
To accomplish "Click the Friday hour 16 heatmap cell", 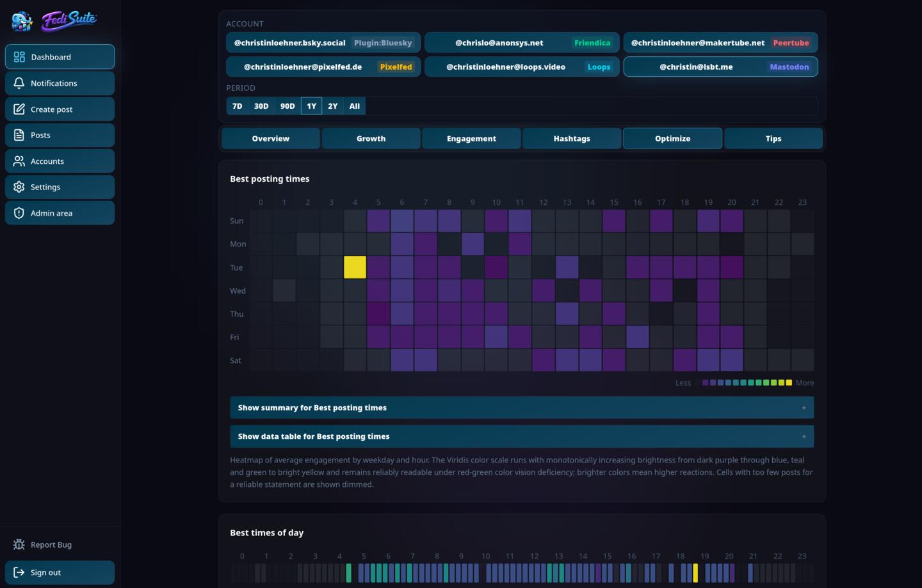I will 638,337.
